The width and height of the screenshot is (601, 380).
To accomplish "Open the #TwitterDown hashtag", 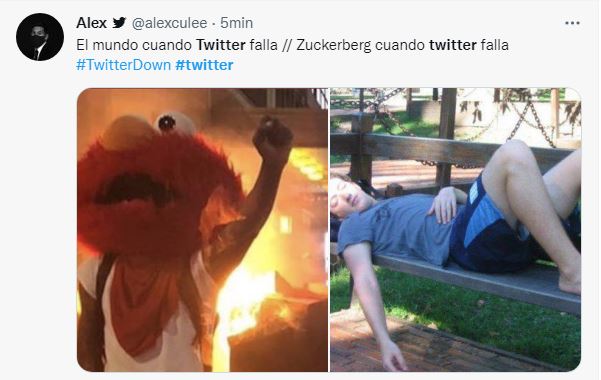I will coord(123,65).
